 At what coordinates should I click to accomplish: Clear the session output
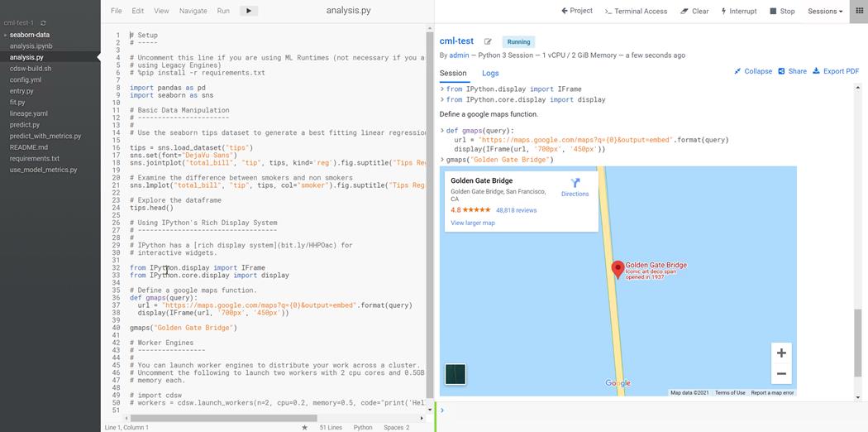coord(694,11)
